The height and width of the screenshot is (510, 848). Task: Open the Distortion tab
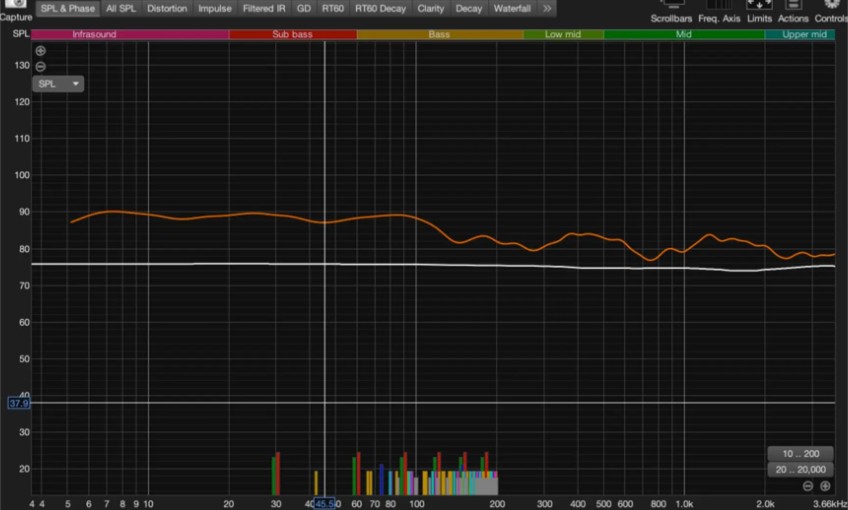(167, 9)
